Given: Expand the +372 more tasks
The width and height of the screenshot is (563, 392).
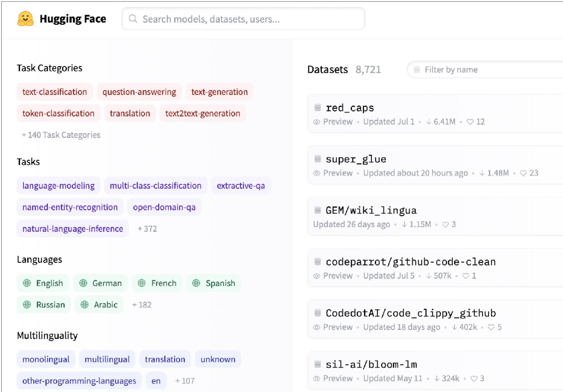Looking at the screenshot, I should (x=147, y=229).
